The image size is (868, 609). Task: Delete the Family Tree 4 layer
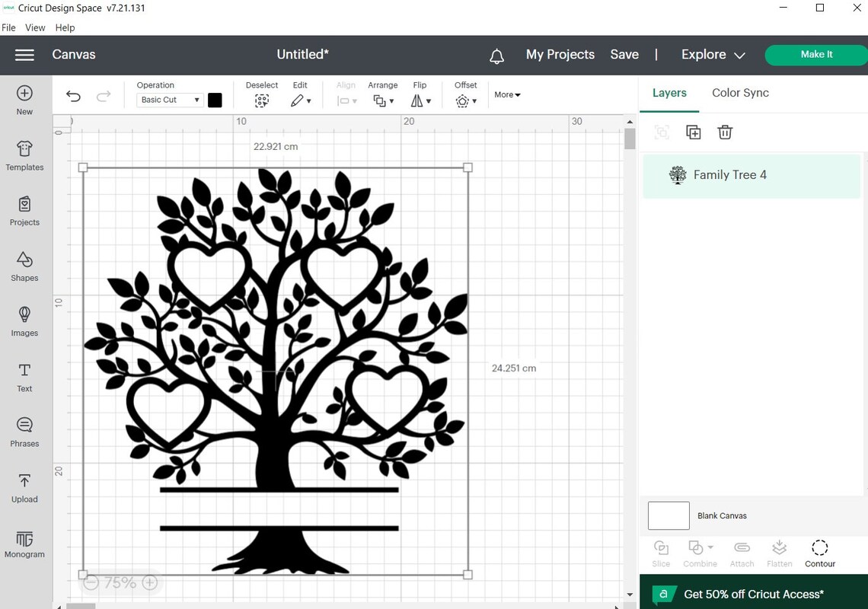click(x=725, y=132)
